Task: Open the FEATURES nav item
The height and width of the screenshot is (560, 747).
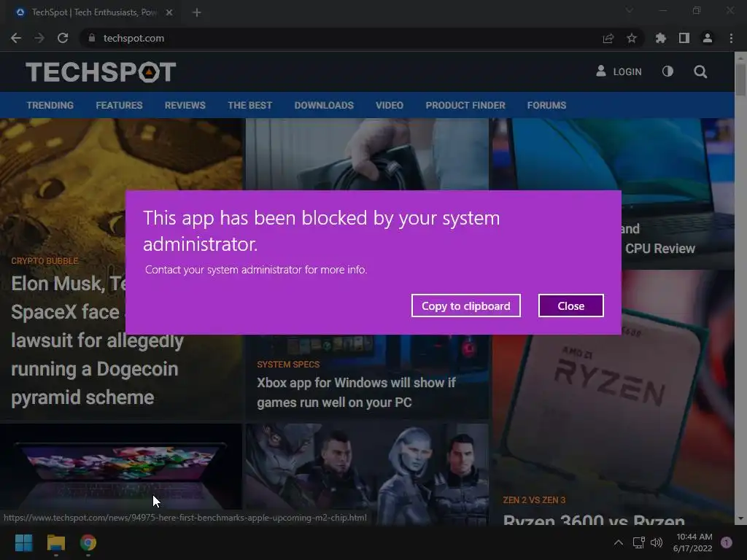Action: click(119, 105)
